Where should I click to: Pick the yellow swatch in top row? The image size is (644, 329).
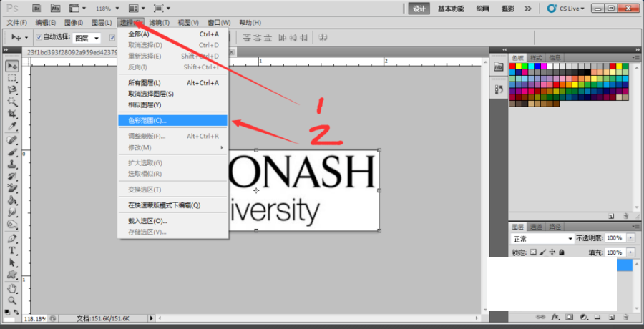pos(519,66)
